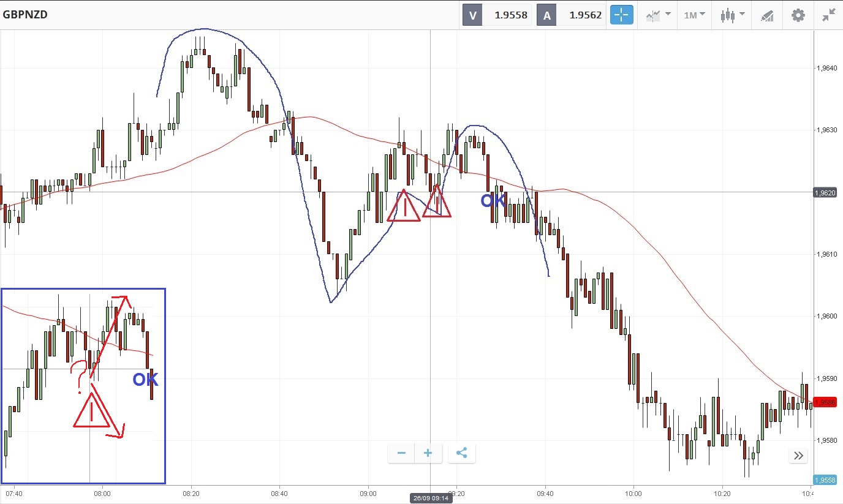This screenshot has height=504, width=843.
Task: Click the GBPNZD instrument title
Action: tap(25, 15)
